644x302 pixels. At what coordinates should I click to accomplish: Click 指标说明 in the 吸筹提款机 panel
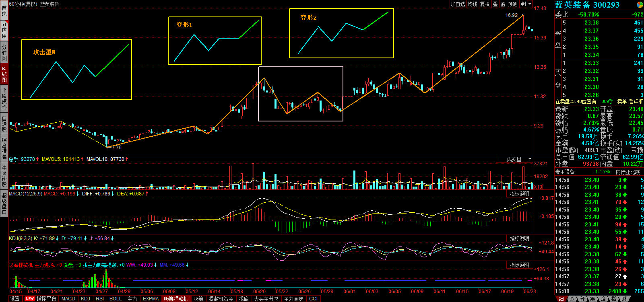click(x=519, y=265)
